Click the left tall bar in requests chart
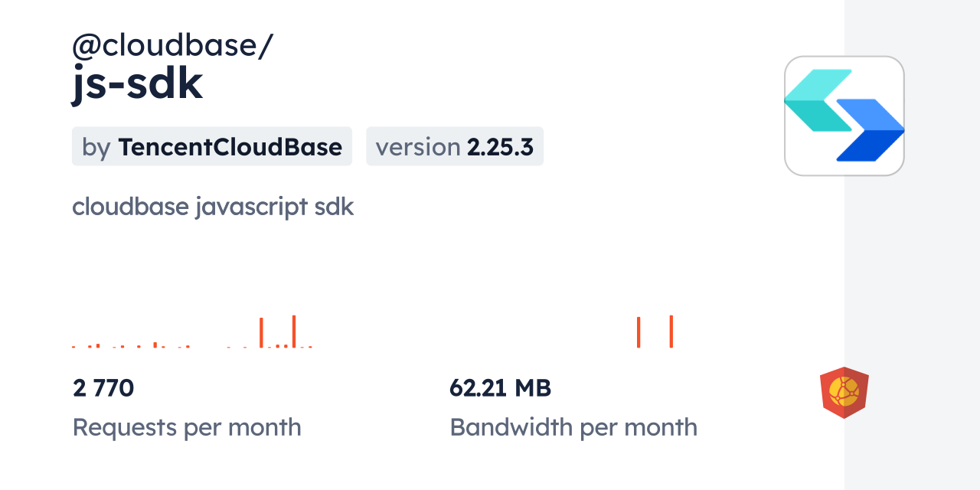This screenshot has height=490, width=980. click(261, 332)
